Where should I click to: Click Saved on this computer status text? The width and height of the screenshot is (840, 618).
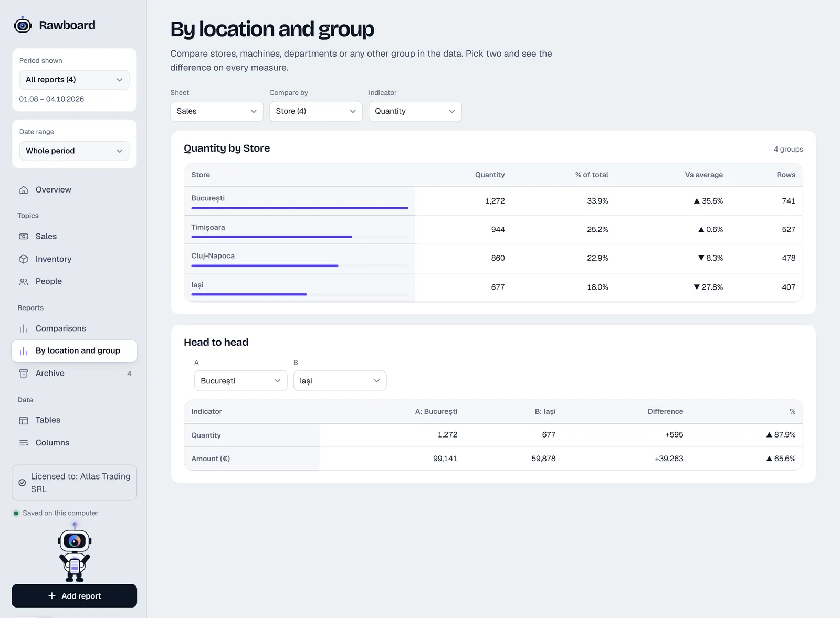[x=60, y=513]
